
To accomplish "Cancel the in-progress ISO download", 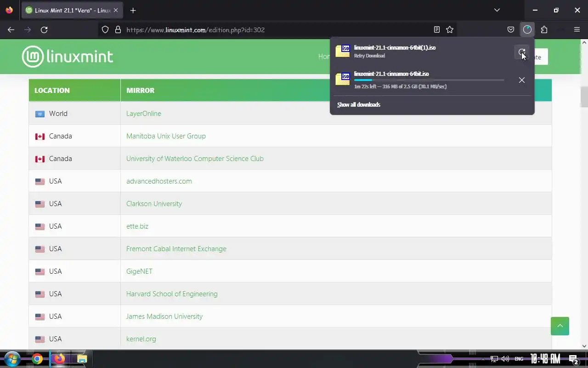I will click(x=522, y=80).
